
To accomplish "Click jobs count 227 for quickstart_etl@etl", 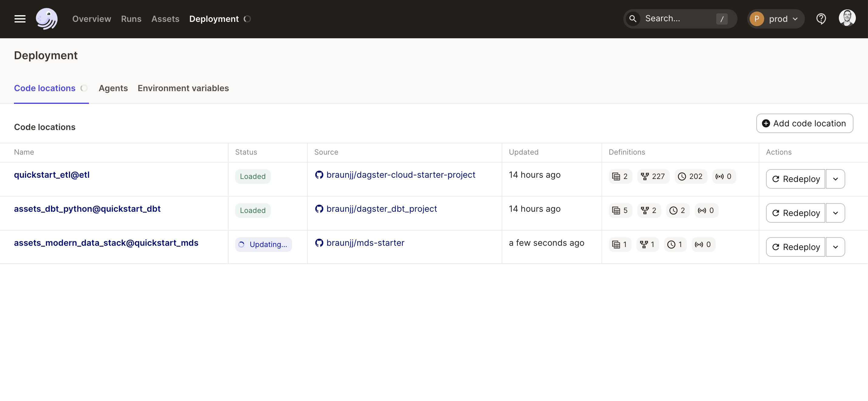I will click(x=653, y=177).
